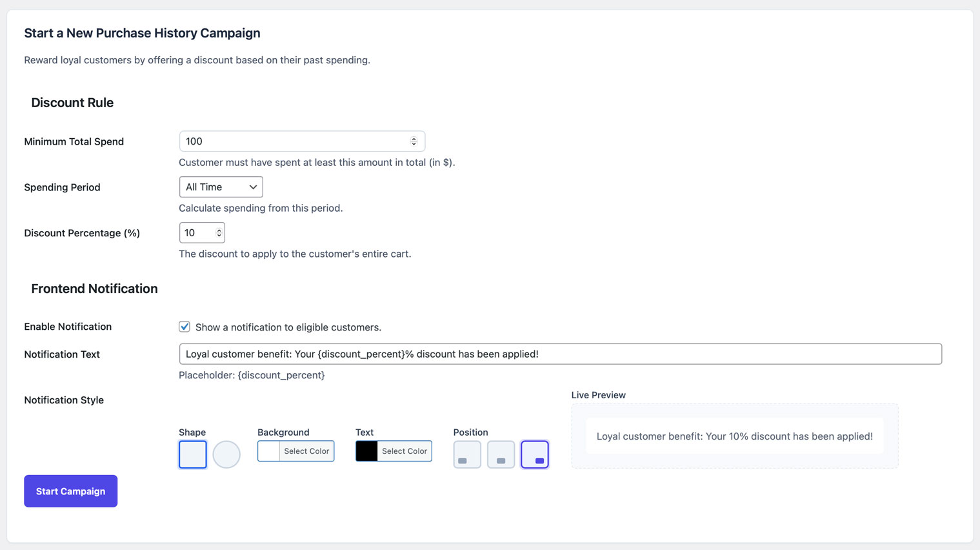Select the circle notification shape
The image size is (980, 550).
(x=226, y=454)
